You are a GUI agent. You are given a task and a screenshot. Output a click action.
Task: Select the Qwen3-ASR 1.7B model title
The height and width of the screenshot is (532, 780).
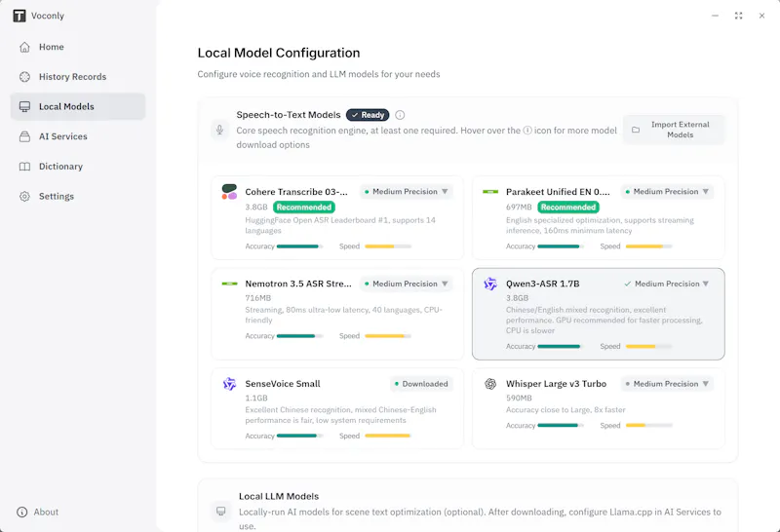[x=543, y=284]
